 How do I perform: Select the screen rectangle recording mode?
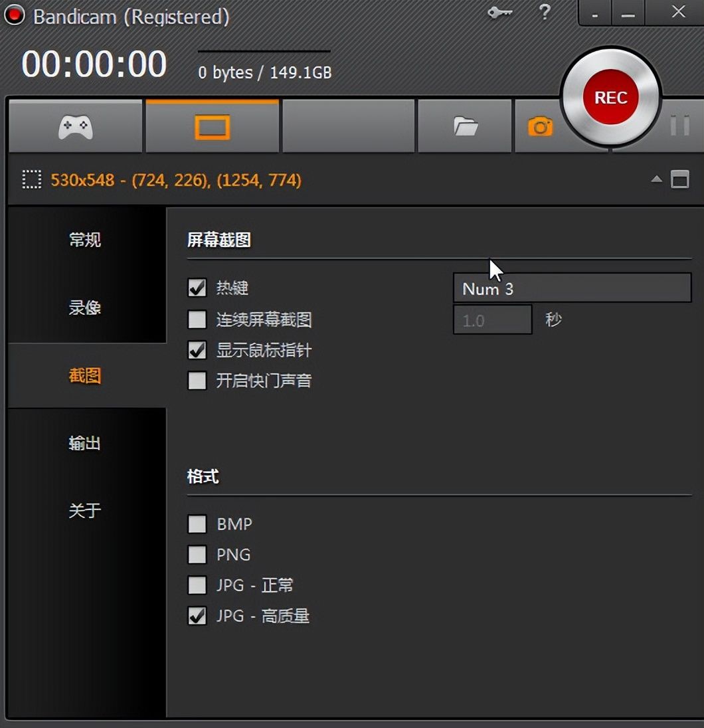coord(212,126)
